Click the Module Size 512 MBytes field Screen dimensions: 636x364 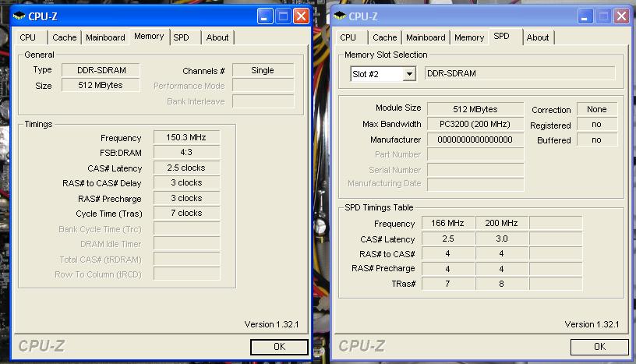475,109
